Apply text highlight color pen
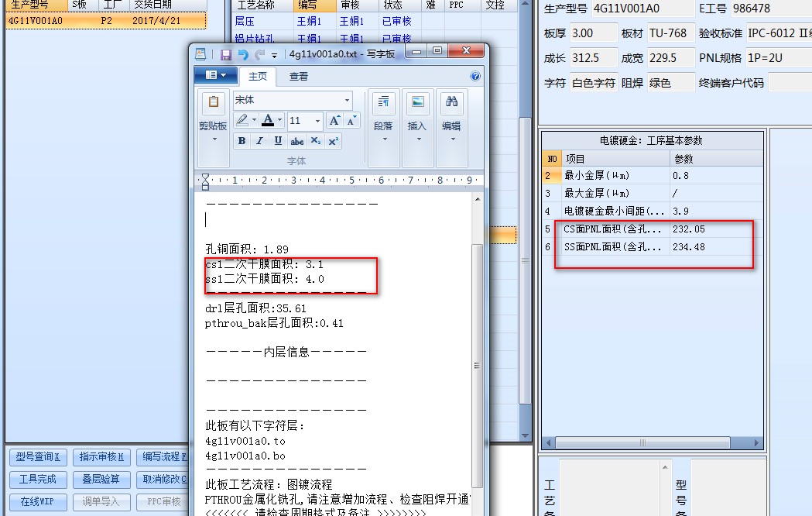Screen dimensions: 812x516 [x=242, y=120]
